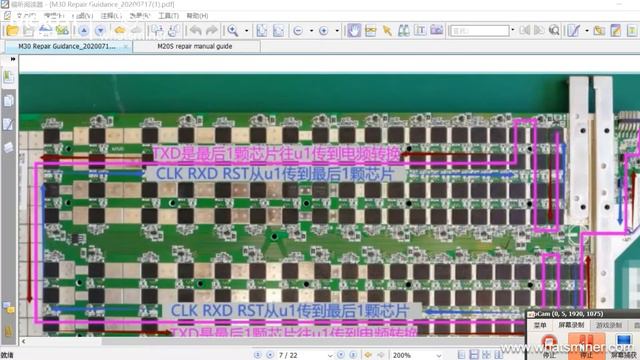640x360 pixels.
Task: Select the magnifier zoom tool
Action: (233, 31)
